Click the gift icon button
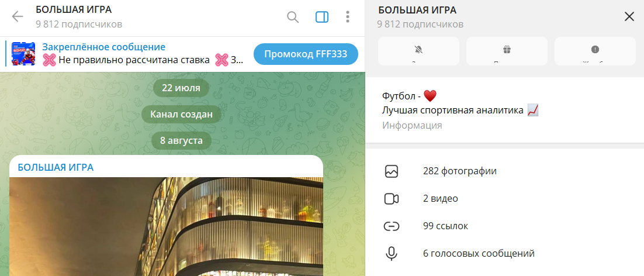This screenshot has height=276, width=644. (507, 51)
